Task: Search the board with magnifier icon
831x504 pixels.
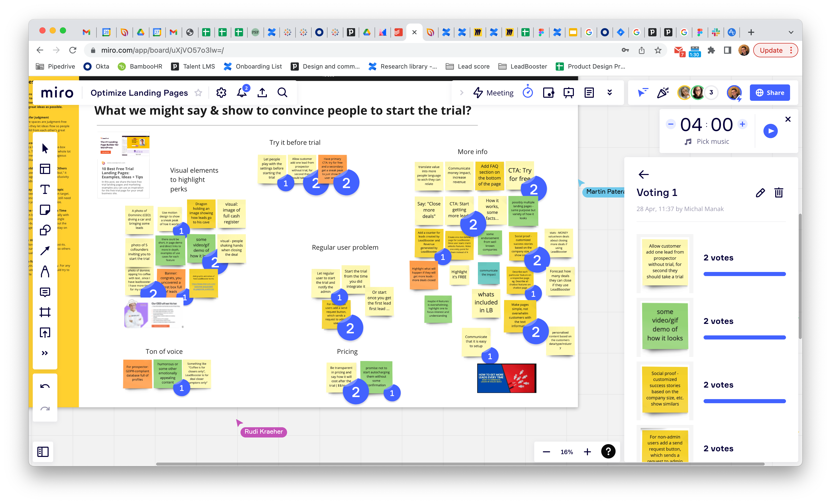Action: click(x=282, y=92)
